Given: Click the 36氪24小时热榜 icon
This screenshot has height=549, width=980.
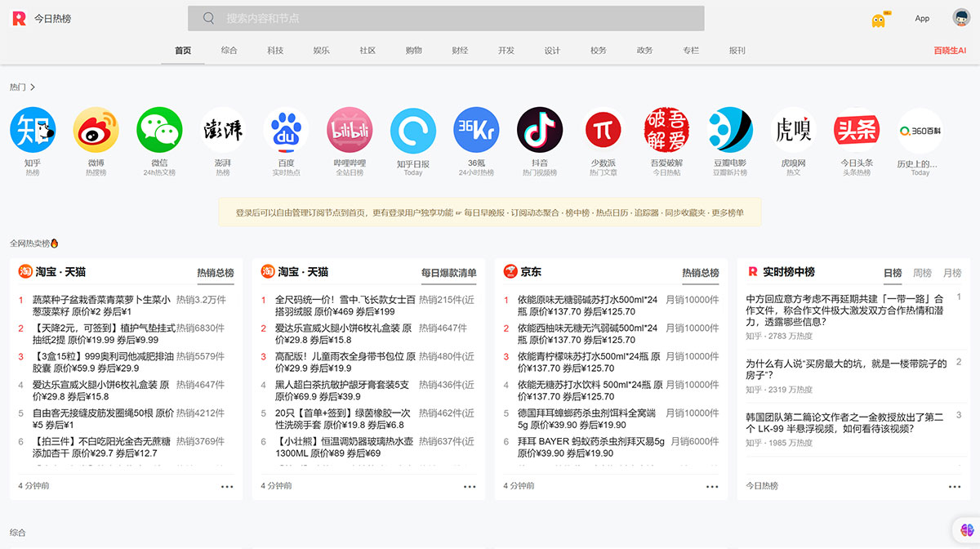Looking at the screenshot, I should tap(476, 131).
